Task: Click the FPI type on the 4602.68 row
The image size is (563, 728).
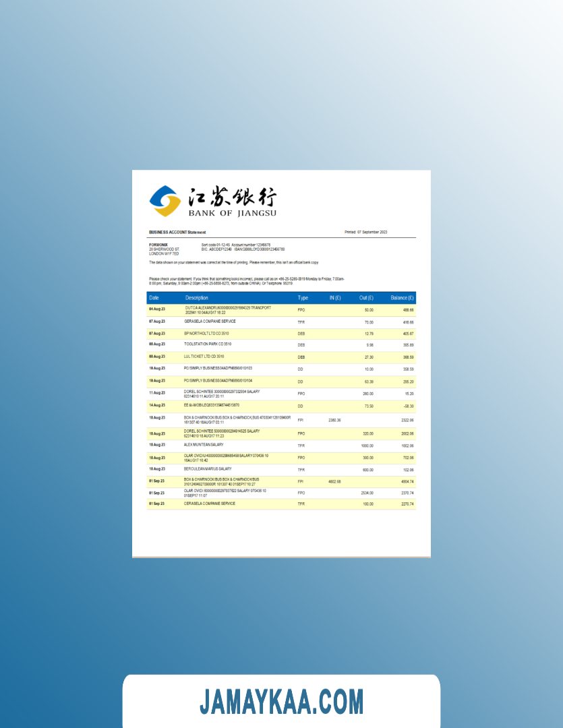Action: (301, 482)
